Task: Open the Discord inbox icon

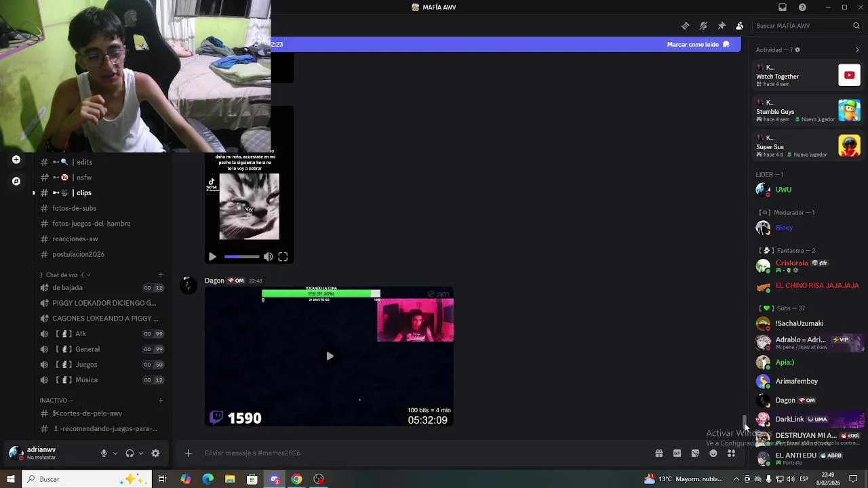Action: (x=783, y=7)
